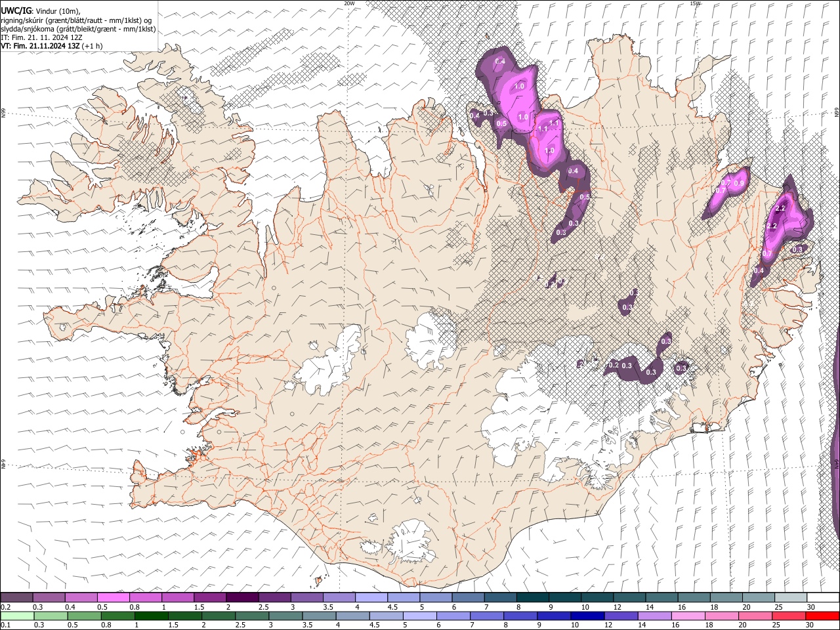Click the 1.1 value beside the orange road line

[543, 129]
